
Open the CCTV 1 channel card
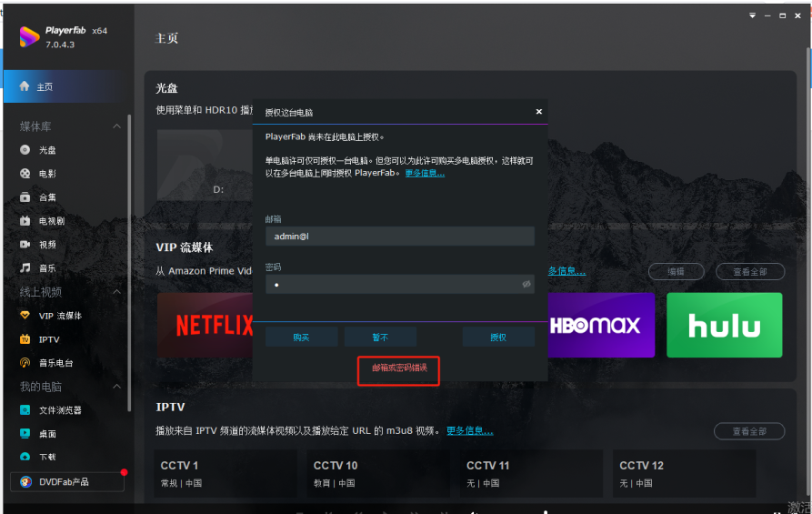(226, 474)
